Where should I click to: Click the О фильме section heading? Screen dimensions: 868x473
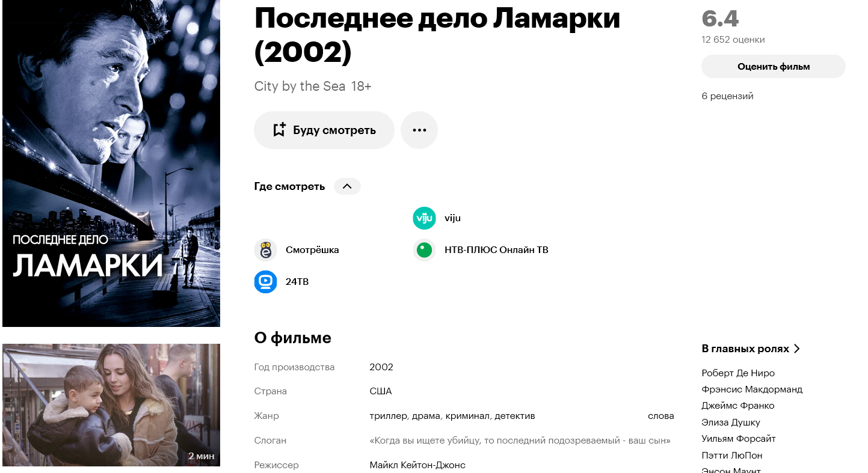click(292, 338)
